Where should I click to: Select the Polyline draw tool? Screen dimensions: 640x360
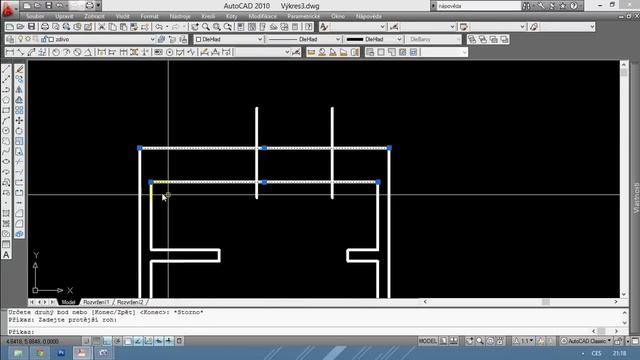pyautogui.click(x=6, y=89)
